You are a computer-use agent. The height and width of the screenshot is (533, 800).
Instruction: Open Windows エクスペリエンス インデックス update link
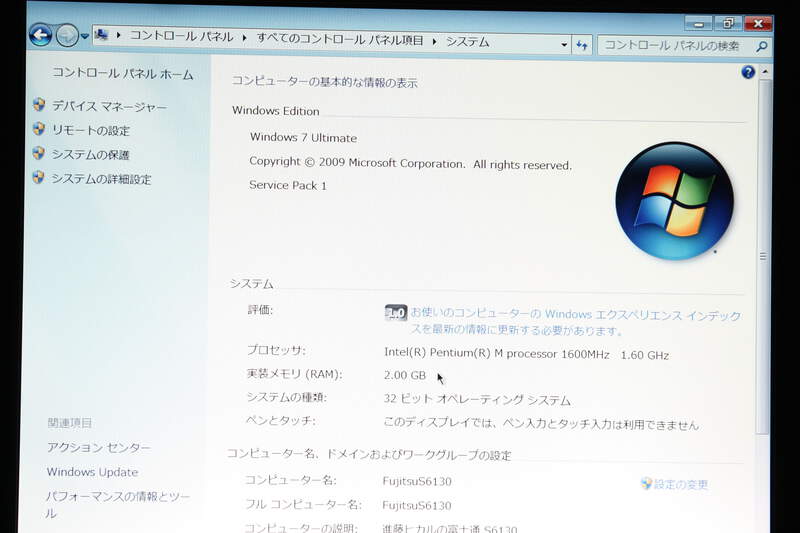click(x=576, y=322)
